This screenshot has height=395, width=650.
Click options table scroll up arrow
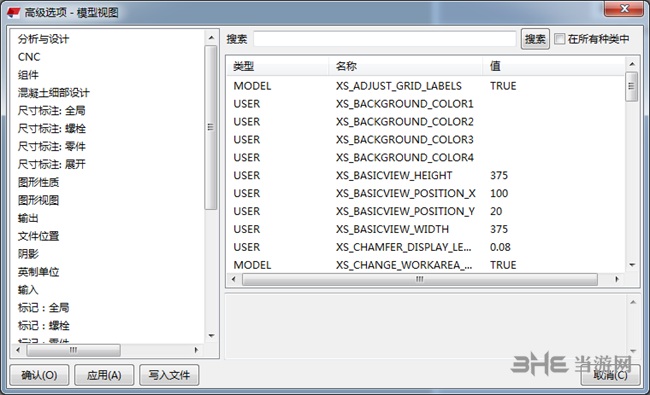(x=632, y=64)
